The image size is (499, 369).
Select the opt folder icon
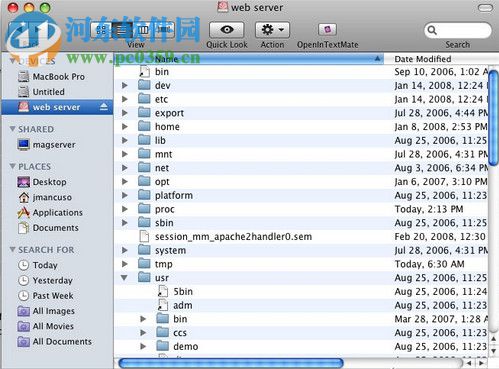(144, 181)
